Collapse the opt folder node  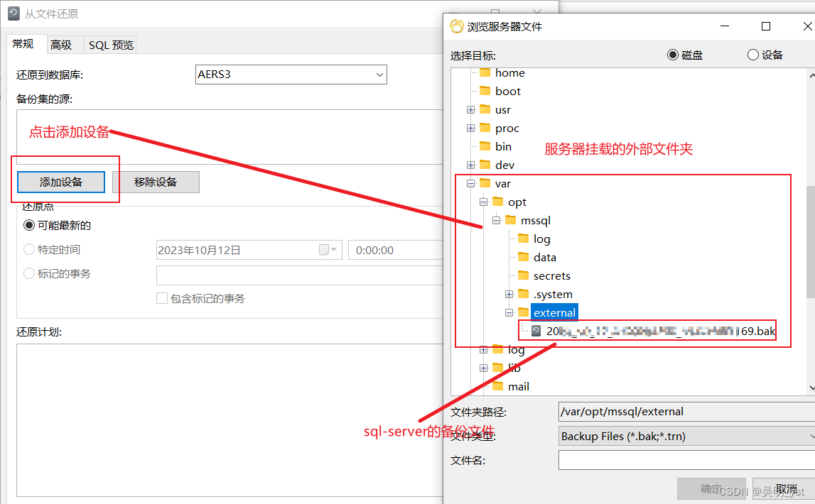pos(483,202)
